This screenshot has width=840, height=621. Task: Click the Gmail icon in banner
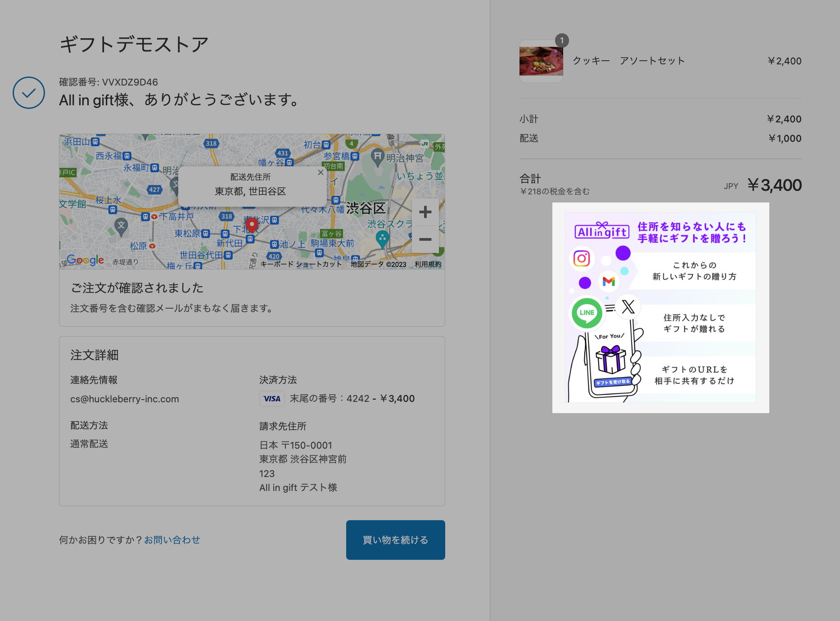pyautogui.click(x=609, y=281)
